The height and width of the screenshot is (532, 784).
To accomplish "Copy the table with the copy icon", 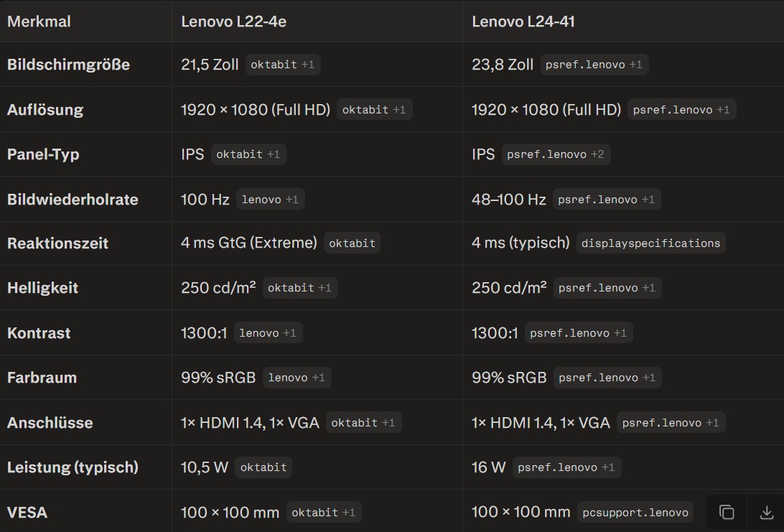I will click(727, 512).
